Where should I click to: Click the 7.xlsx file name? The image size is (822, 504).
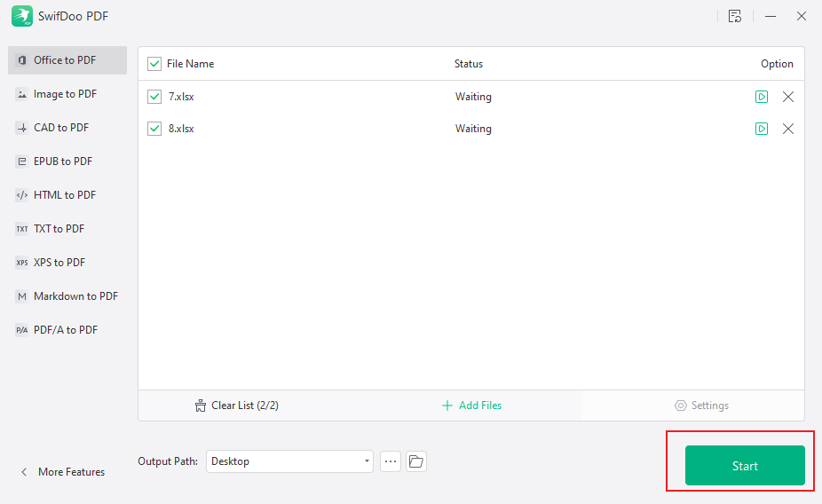pos(181,97)
